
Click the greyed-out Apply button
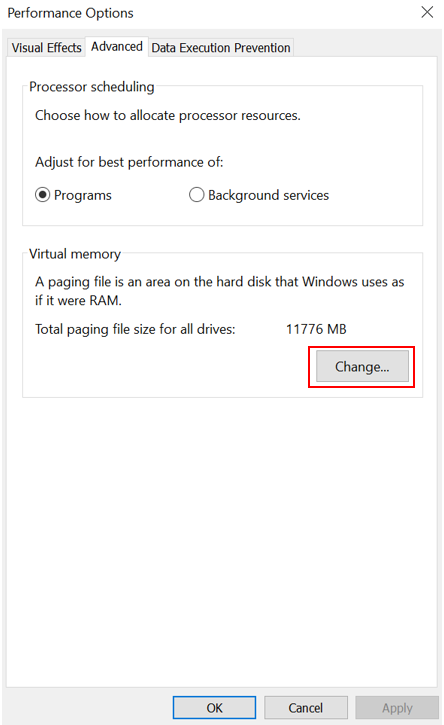[x=397, y=707]
